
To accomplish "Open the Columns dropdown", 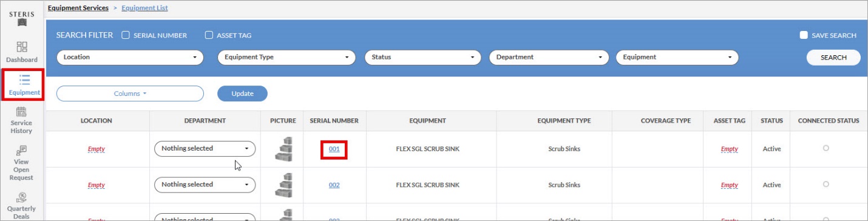I will 130,93.
